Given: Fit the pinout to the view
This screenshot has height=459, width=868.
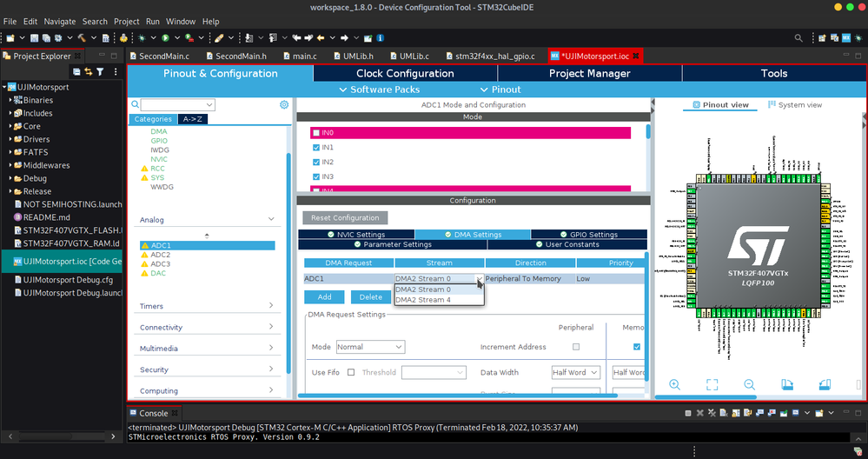Looking at the screenshot, I should (x=712, y=384).
